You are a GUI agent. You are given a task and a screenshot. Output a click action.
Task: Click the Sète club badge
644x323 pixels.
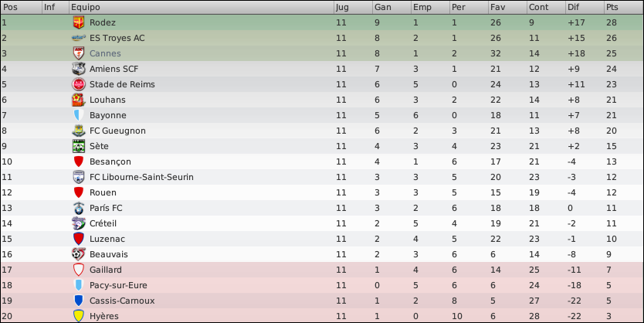point(79,146)
